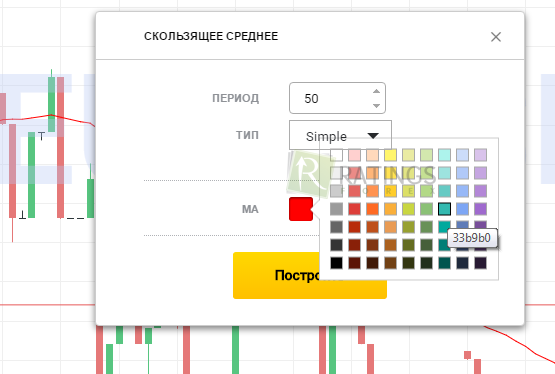Screen dimensions: 555x374
Task: Click the ПЕРИОД label
Action: [235, 98]
